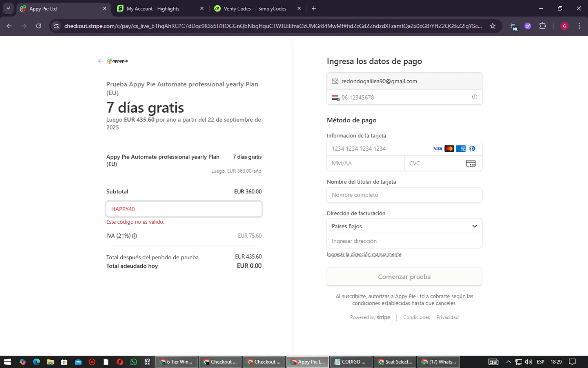View site information icon in address bar

(x=56, y=26)
